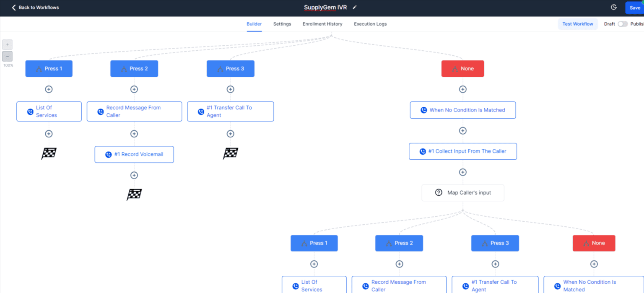Toggle the Draft/Publish switch
The height and width of the screenshot is (293, 644).
[623, 24]
